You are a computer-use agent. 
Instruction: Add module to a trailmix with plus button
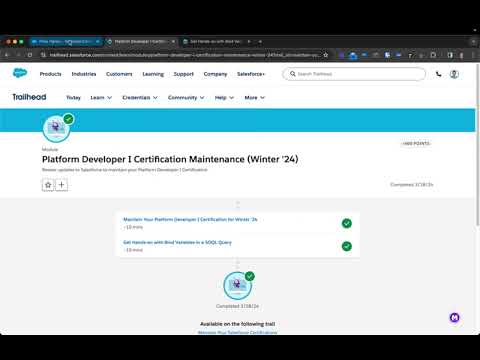pyautogui.click(x=61, y=185)
